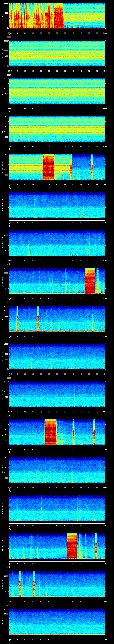The image size is (114, 644).
Task: Click the 13:44:00 timestamp label
Action: coord(9,260)
